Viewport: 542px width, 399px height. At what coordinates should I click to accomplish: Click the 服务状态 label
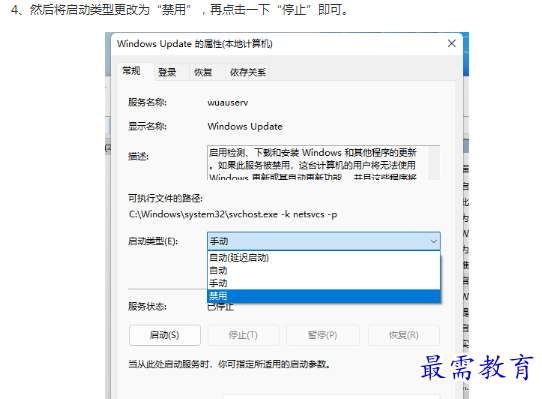tap(147, 306)
